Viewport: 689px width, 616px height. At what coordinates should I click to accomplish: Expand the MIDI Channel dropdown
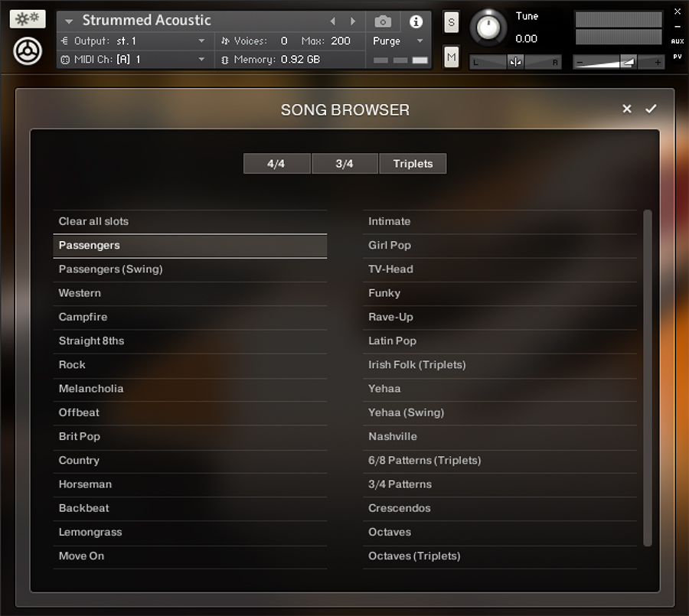click(202, 60)
